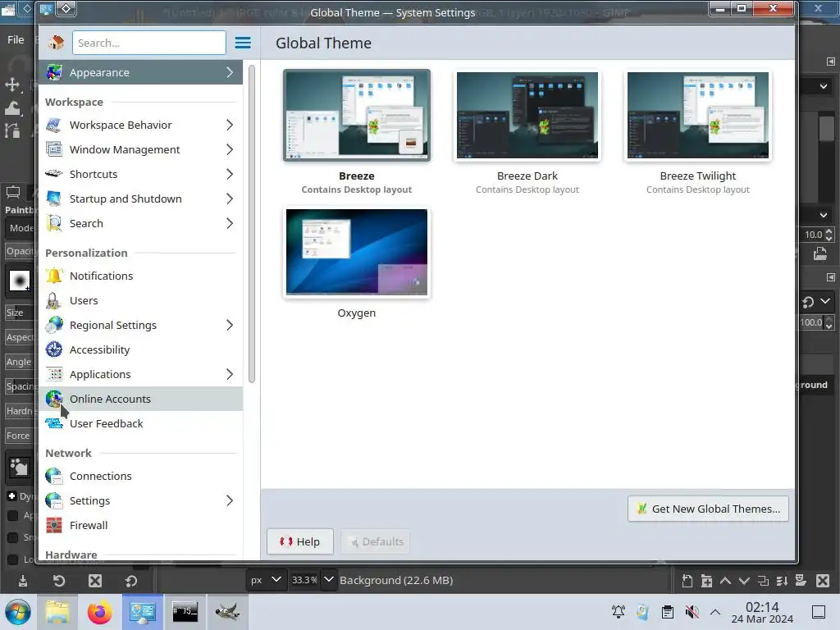840x630 pixels.
Task: Expand network Settings submenu chevron
Action: 230,501
